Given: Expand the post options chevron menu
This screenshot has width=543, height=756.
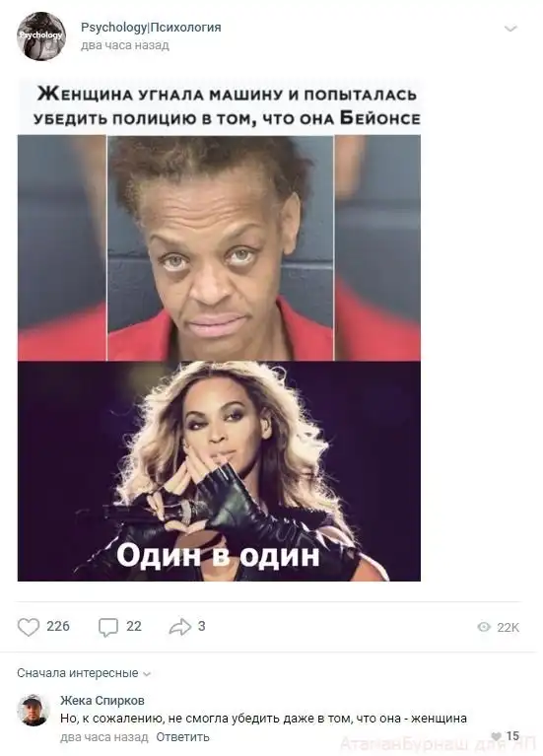Looking at the screenshot, I should tap(510, 29).
